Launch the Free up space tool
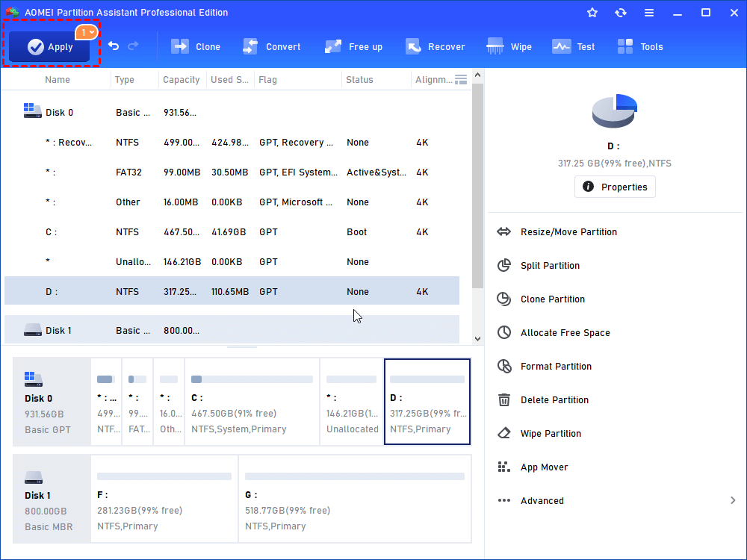 coord(353,46)
